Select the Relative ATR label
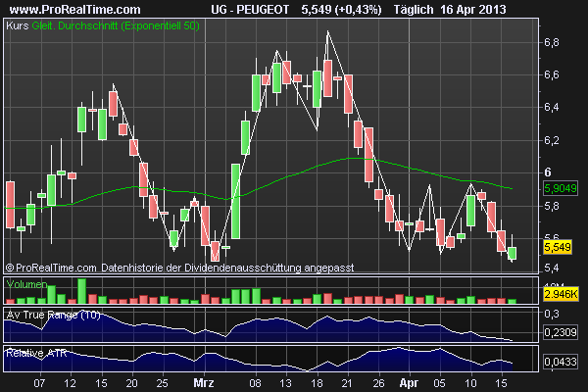Viewport: 588px width, 392px height. click(36, 353)
